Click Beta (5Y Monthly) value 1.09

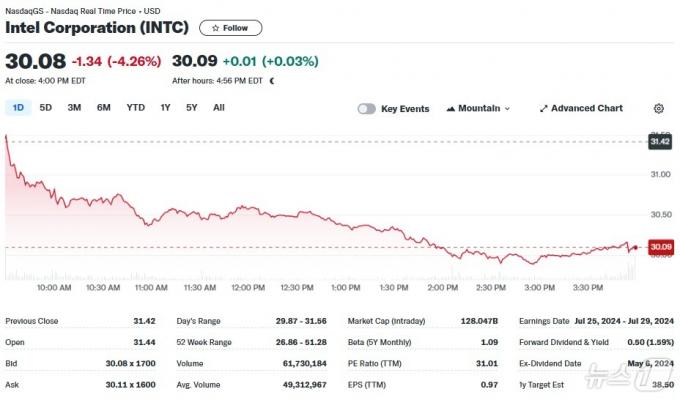pyautogui.click(x=489, y=342)
